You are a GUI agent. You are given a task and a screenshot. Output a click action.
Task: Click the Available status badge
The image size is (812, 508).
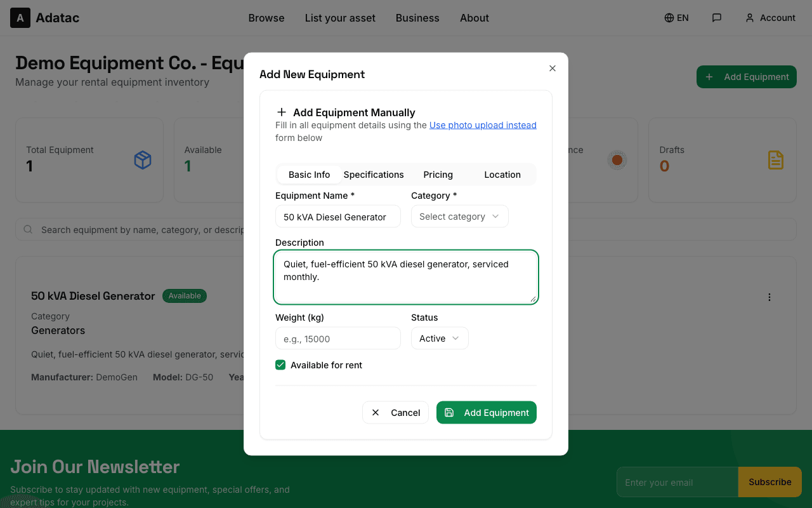coord(185,296)
